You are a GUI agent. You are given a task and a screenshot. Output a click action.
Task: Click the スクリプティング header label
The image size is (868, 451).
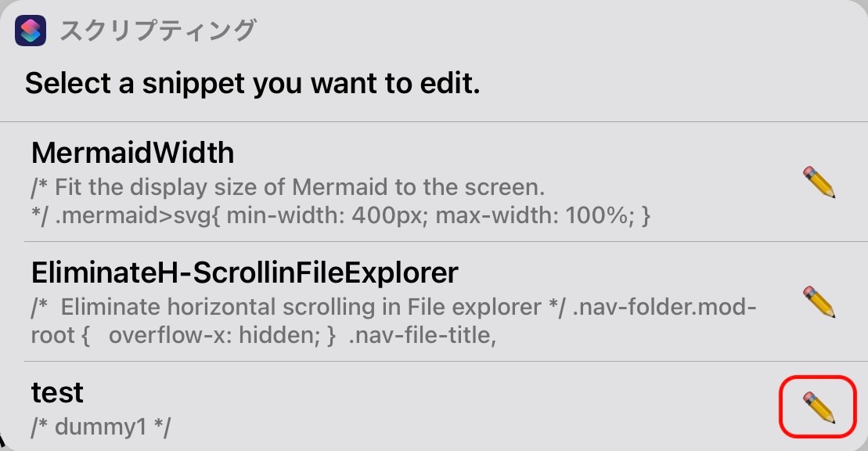[x=157, y=31]
